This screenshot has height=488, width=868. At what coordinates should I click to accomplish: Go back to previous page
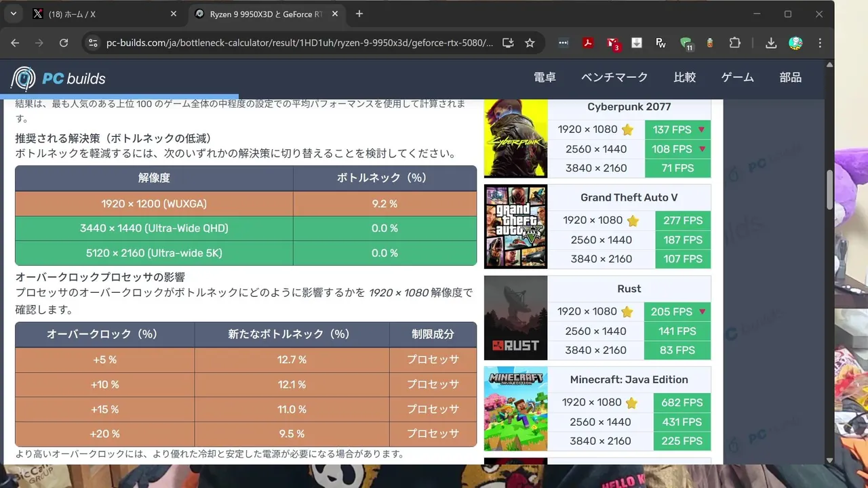[x=15, y=43]
